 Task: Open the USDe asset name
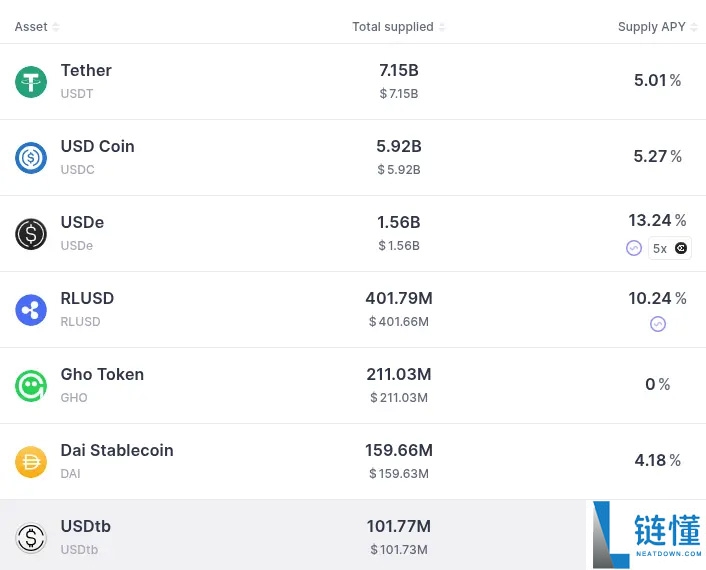(x=82, y=222)
